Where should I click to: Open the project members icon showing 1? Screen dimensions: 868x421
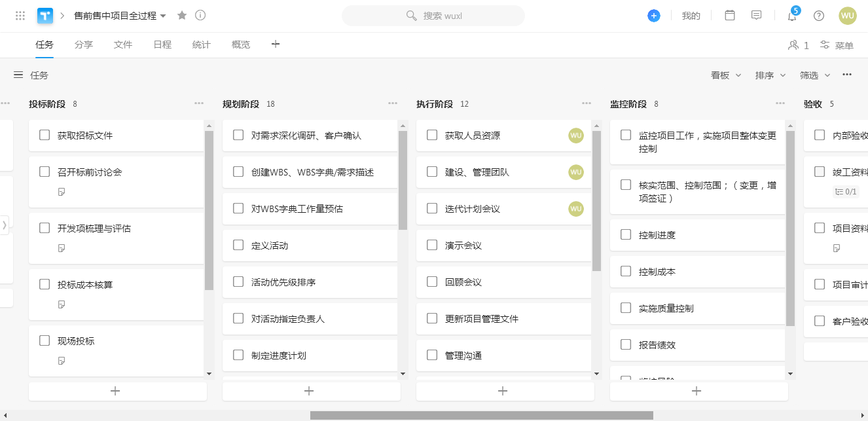[x=799, y=45]
